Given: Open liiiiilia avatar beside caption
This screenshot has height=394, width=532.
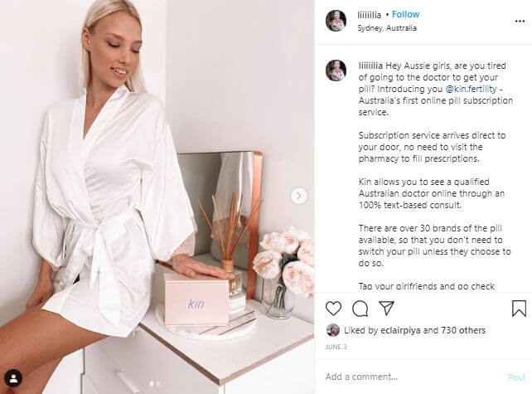Looking at the screenshot, I should pyautogui.click(x=336, y=71).
